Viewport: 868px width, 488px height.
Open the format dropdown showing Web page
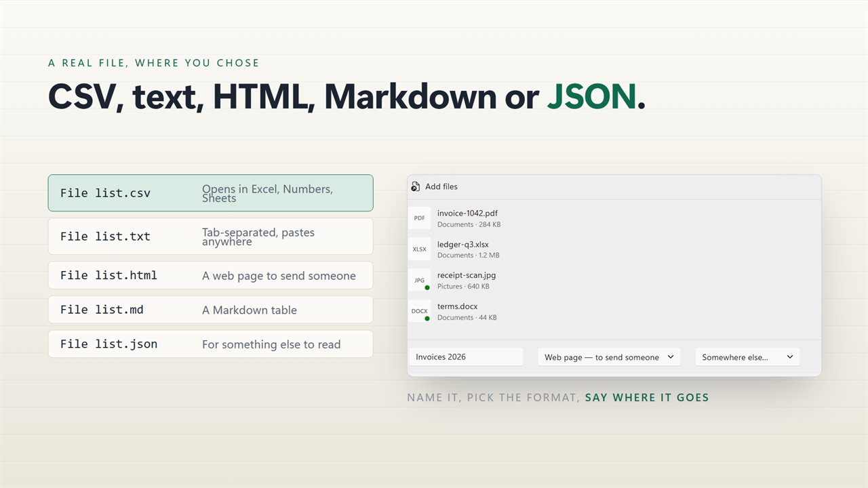tap(609, 357)
